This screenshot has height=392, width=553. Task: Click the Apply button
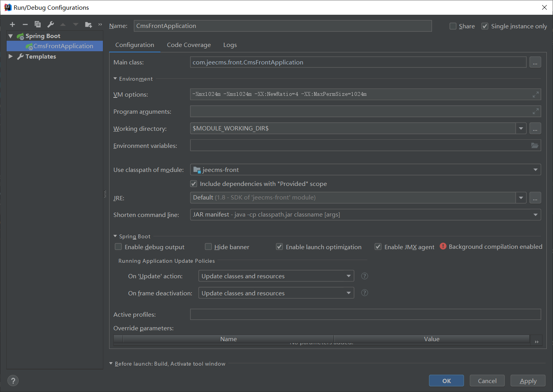[528, 381]
